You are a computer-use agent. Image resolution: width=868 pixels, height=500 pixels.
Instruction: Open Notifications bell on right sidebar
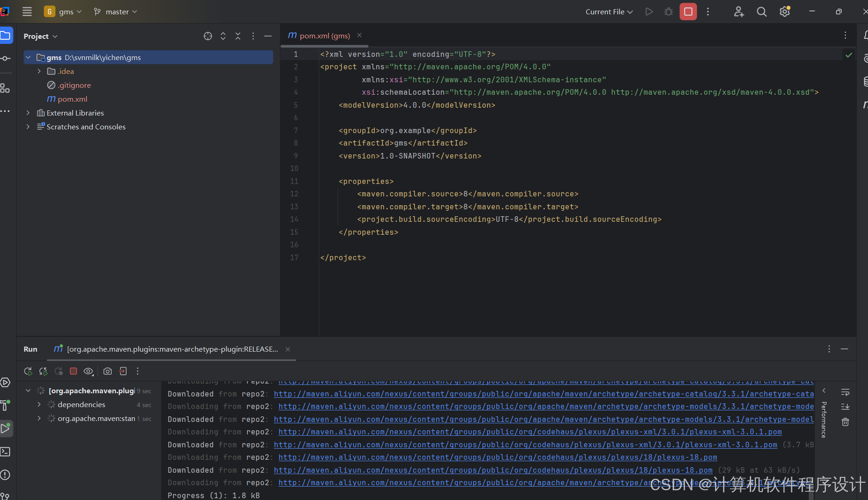(x=865, y=35)
